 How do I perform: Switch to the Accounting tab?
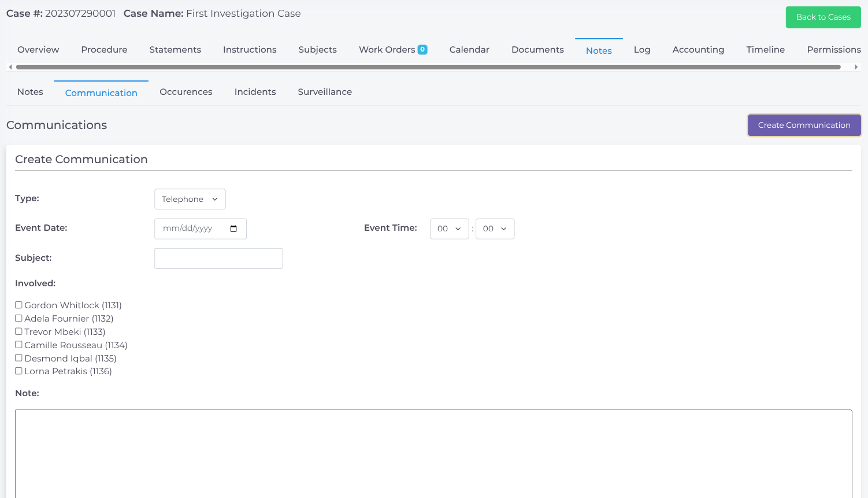point(698,50)
